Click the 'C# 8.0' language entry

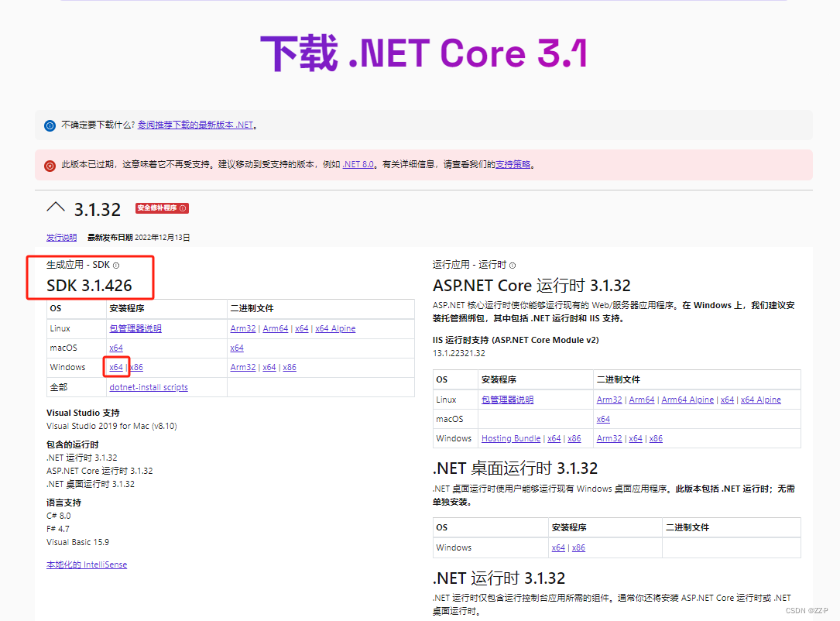pos(58,516)
